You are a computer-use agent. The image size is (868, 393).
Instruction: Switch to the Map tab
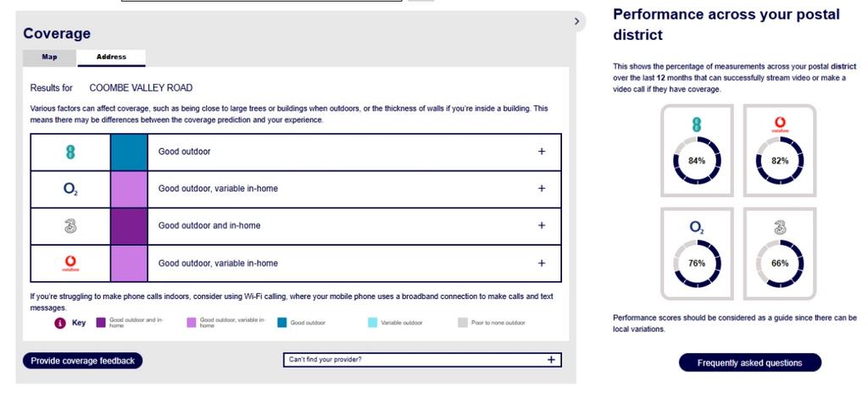49,58
